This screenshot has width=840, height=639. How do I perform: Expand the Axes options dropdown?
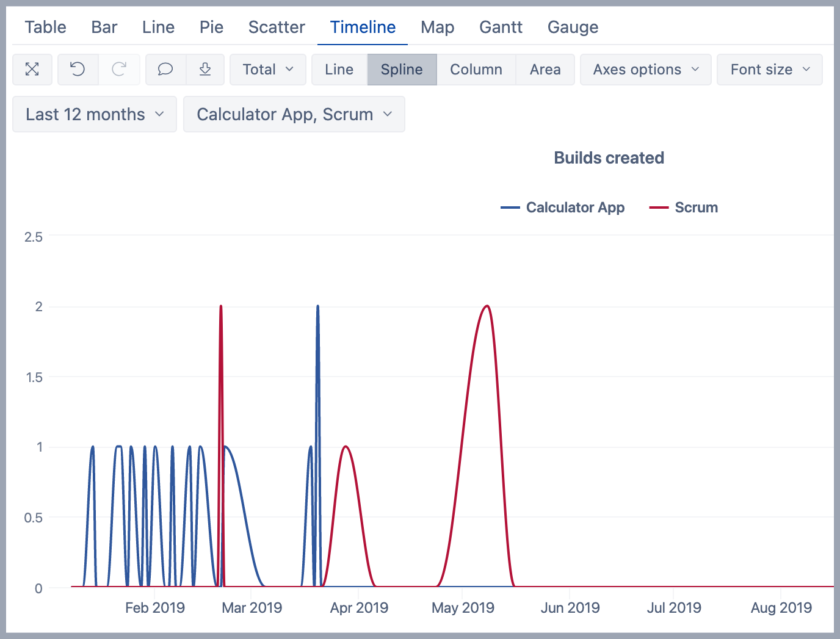click(645, 70)
